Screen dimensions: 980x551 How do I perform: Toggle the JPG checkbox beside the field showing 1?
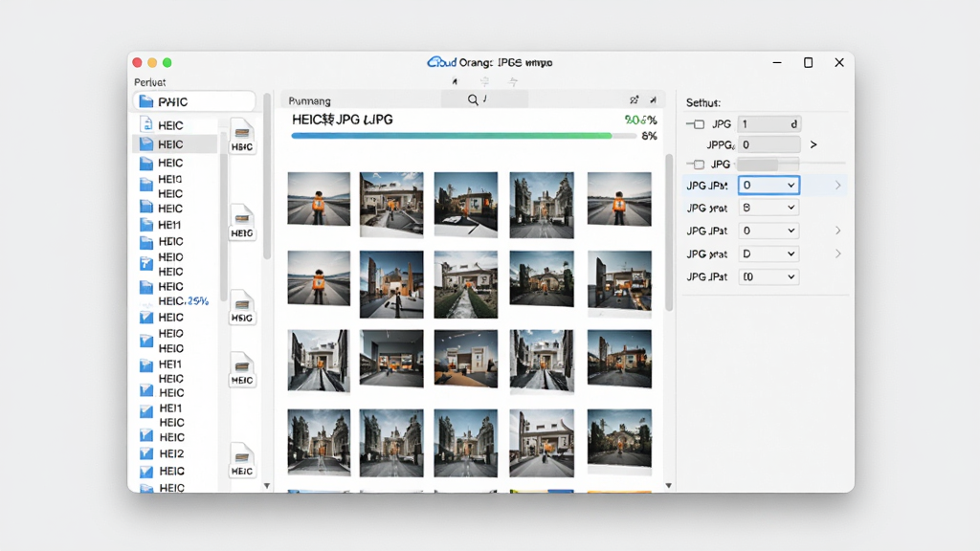tap(699, 124)
